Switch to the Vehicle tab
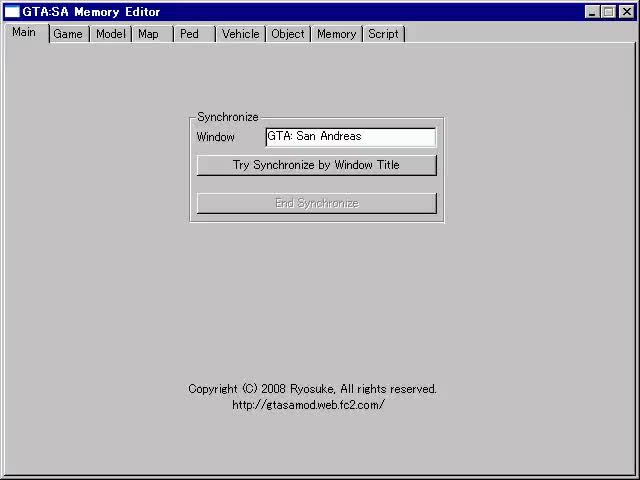The image size is (640, 480). coord(241,34)
